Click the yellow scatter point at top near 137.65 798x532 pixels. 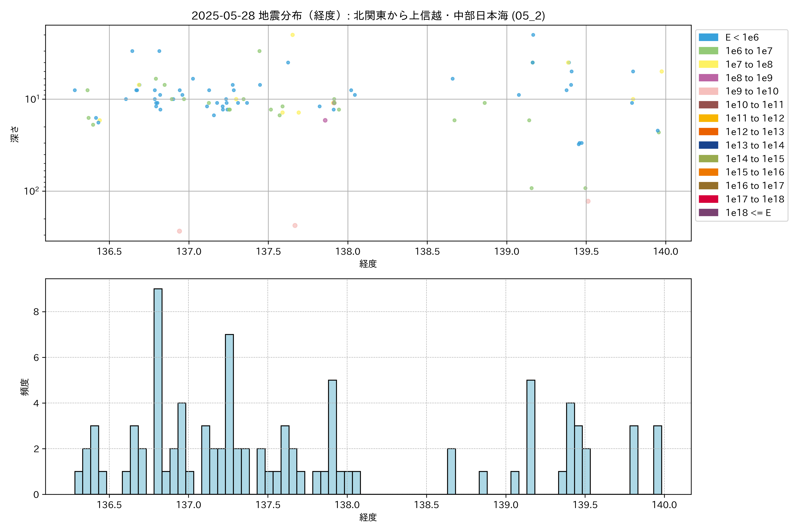(x=292, y=35)
